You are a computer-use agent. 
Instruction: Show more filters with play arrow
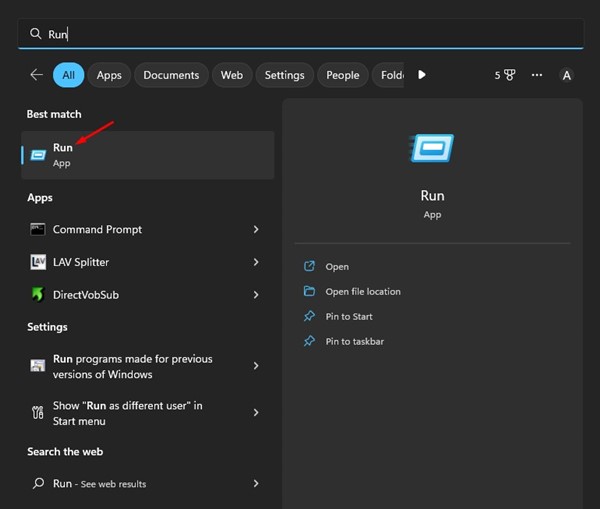422,75
